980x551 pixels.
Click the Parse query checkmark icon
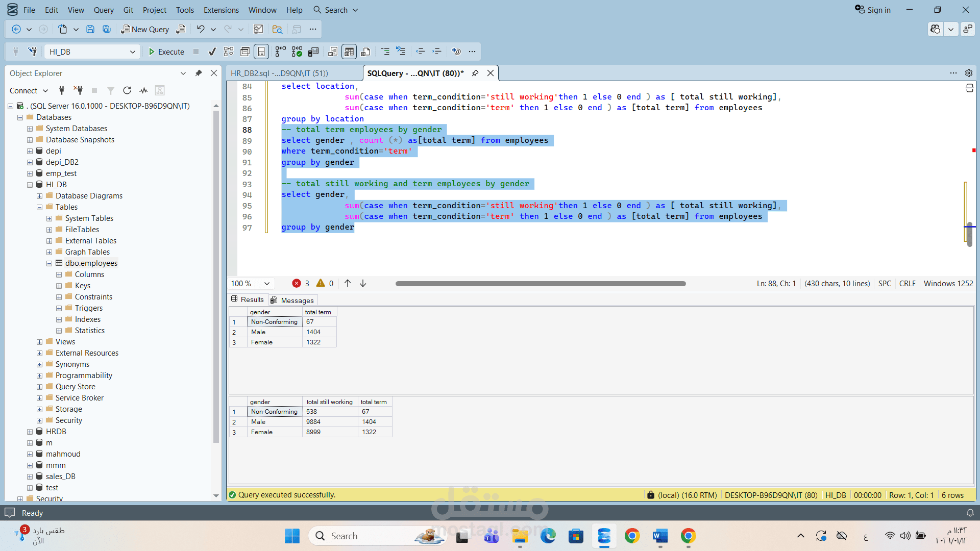212,52
